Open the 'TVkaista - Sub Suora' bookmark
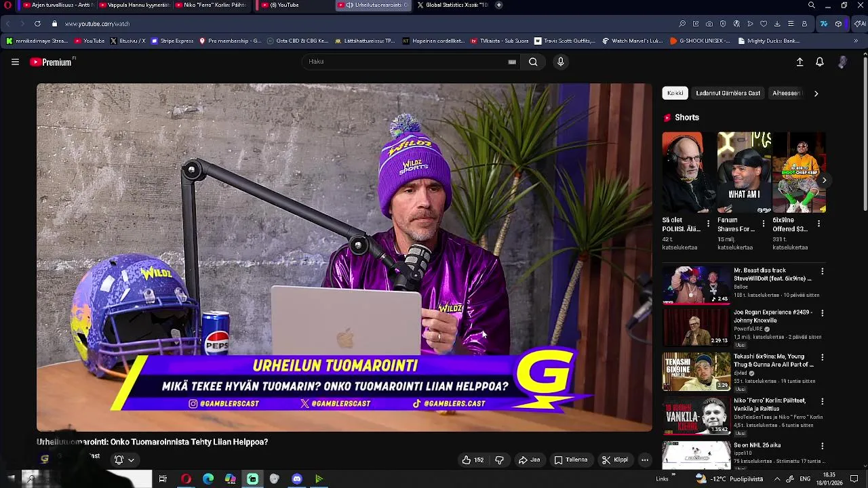This screenshot has width=868, height=488. pos(499,41)
